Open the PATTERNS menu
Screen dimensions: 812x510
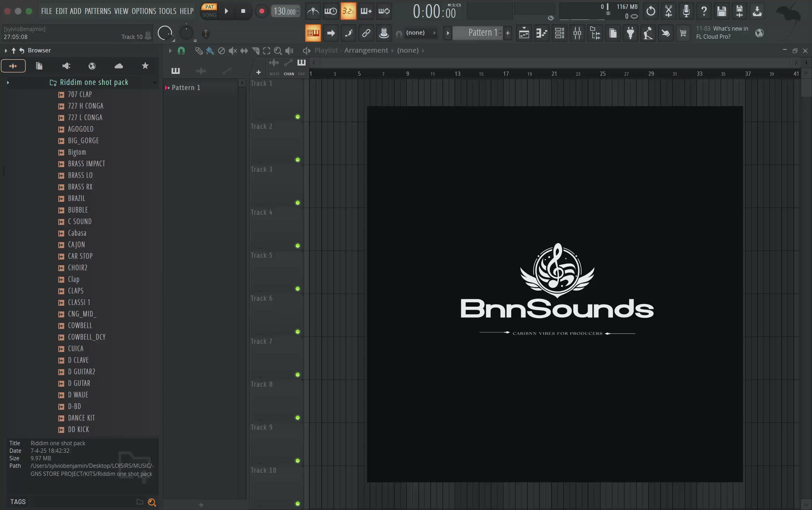pos(98,11)
